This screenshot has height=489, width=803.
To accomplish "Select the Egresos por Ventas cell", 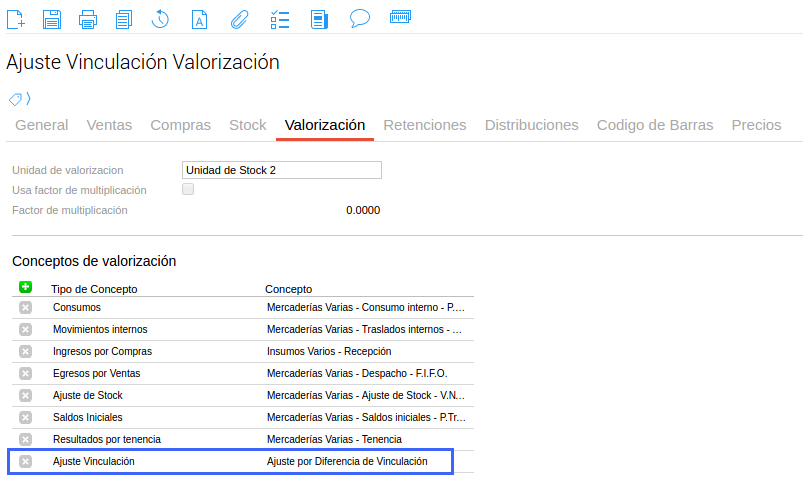I will (96, 373).
